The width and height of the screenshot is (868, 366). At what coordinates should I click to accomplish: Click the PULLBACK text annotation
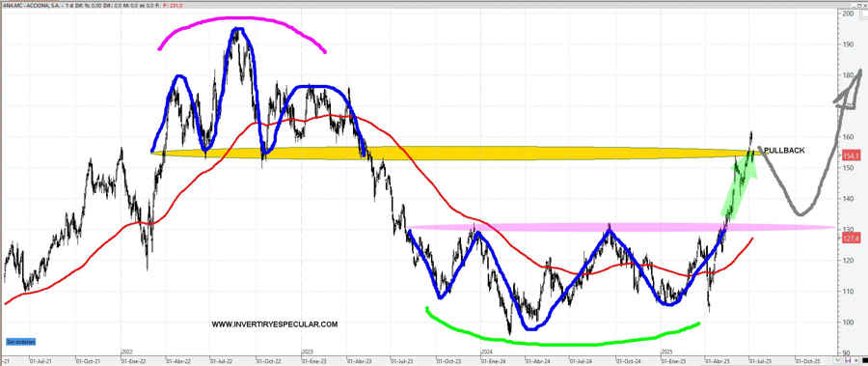(784, 151)
